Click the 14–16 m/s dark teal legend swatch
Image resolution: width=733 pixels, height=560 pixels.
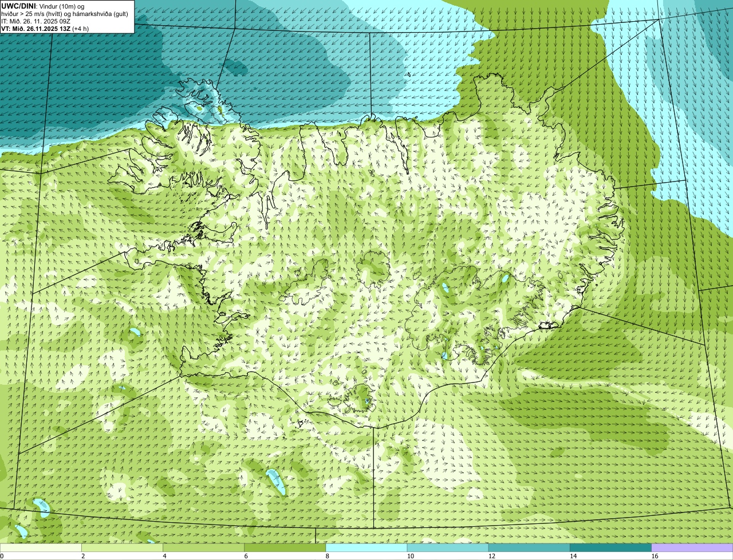pos(611,547)
